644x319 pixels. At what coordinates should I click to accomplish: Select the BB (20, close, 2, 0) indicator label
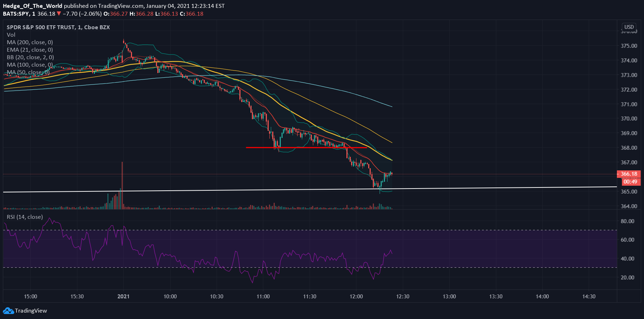[30, 57]
